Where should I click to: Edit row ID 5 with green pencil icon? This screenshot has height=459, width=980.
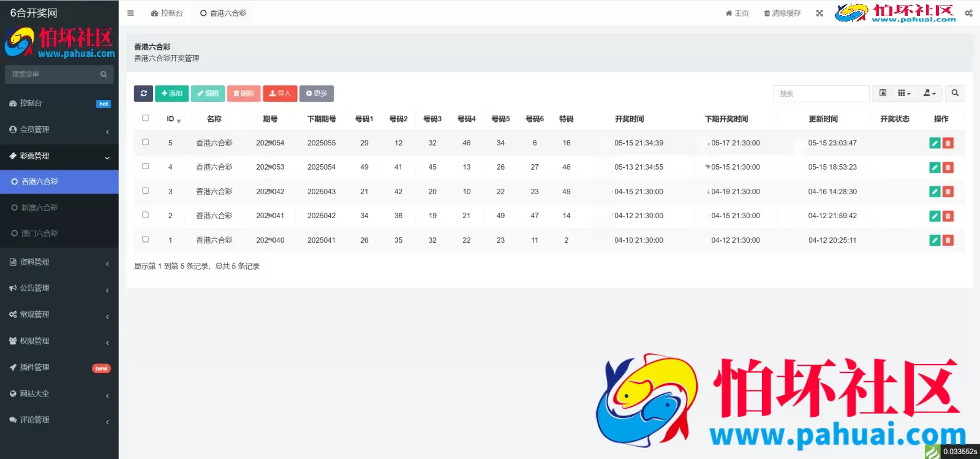click(935, 143)
